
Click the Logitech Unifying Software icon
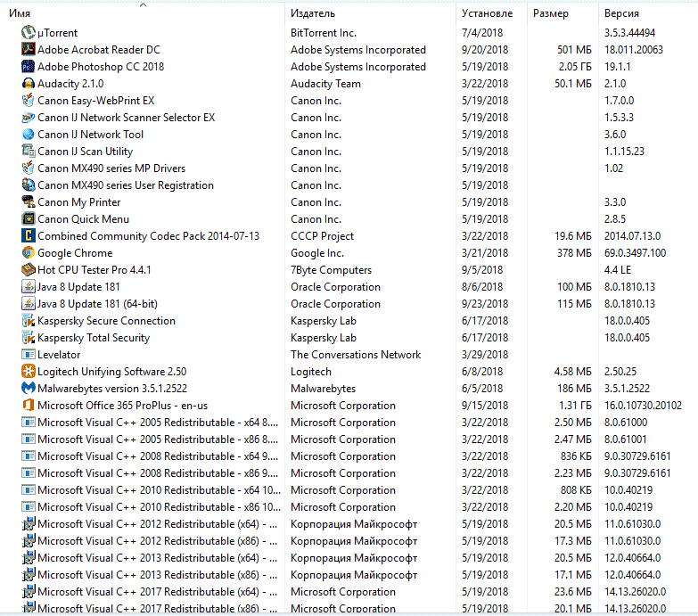click(28, 371)
